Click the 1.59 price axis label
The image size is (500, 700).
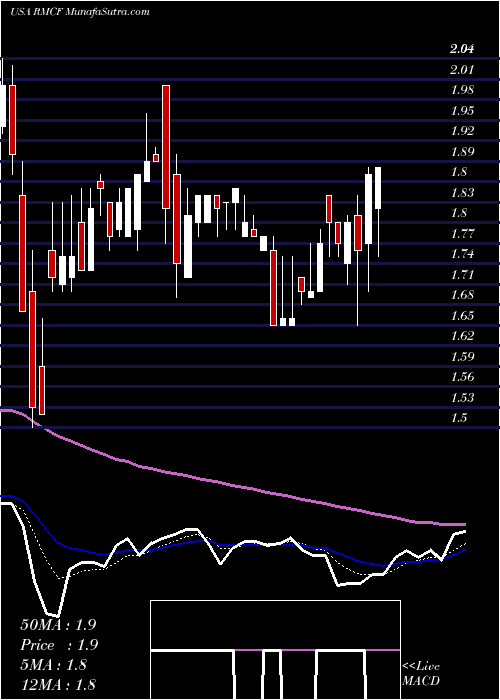tap(462, 357)
